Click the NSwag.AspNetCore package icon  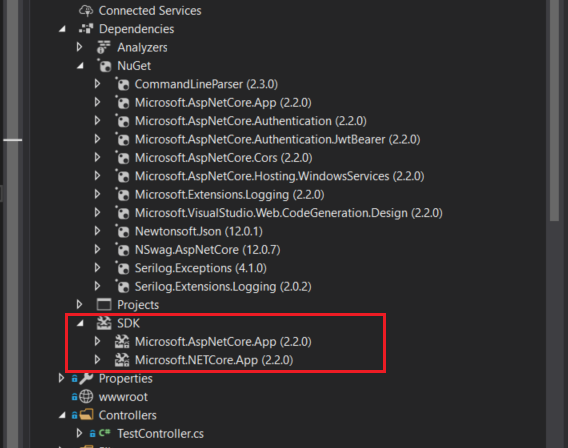click(122, 250)
